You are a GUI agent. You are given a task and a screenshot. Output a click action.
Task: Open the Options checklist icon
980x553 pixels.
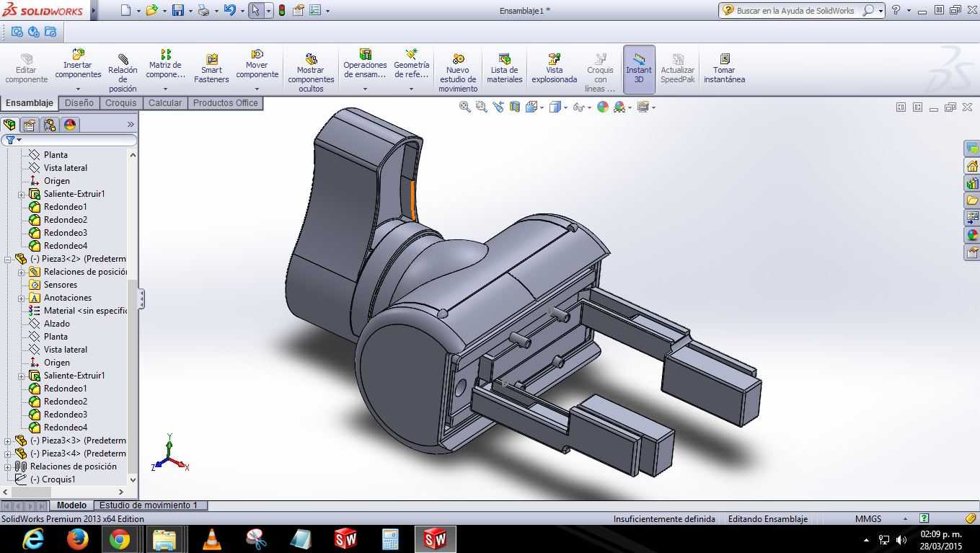[315, 10]
